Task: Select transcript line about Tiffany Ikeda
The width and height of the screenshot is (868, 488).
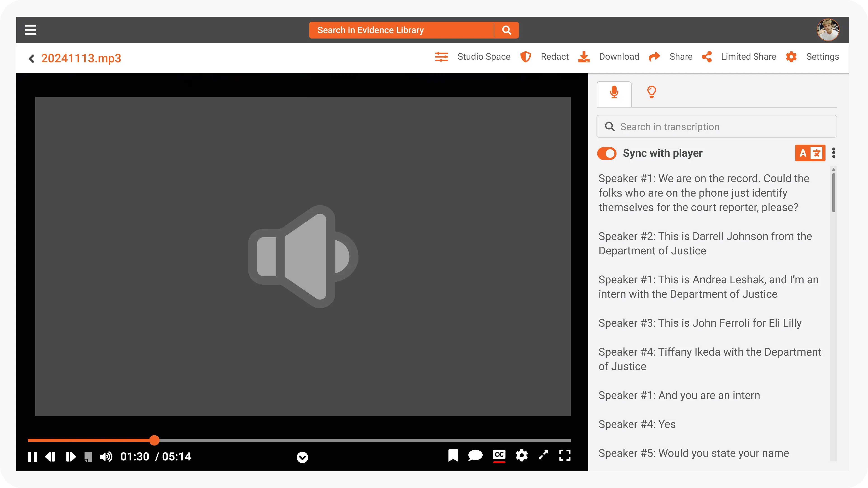Action: 710,359
